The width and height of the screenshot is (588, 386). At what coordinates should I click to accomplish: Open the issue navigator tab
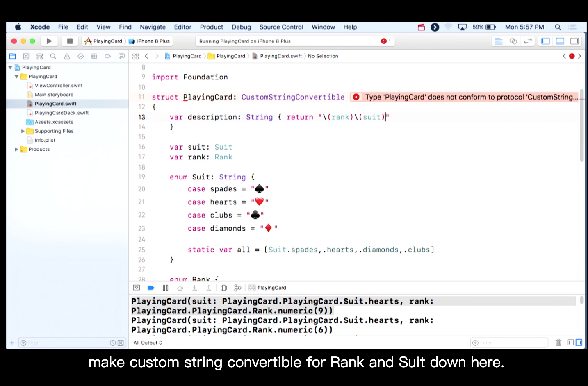(x=67, y=56)
